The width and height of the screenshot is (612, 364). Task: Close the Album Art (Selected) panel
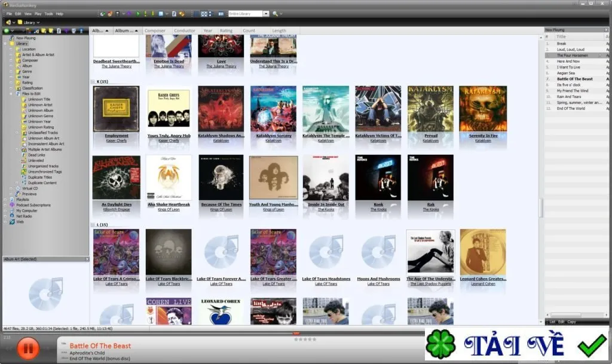[x=87, y=259]
